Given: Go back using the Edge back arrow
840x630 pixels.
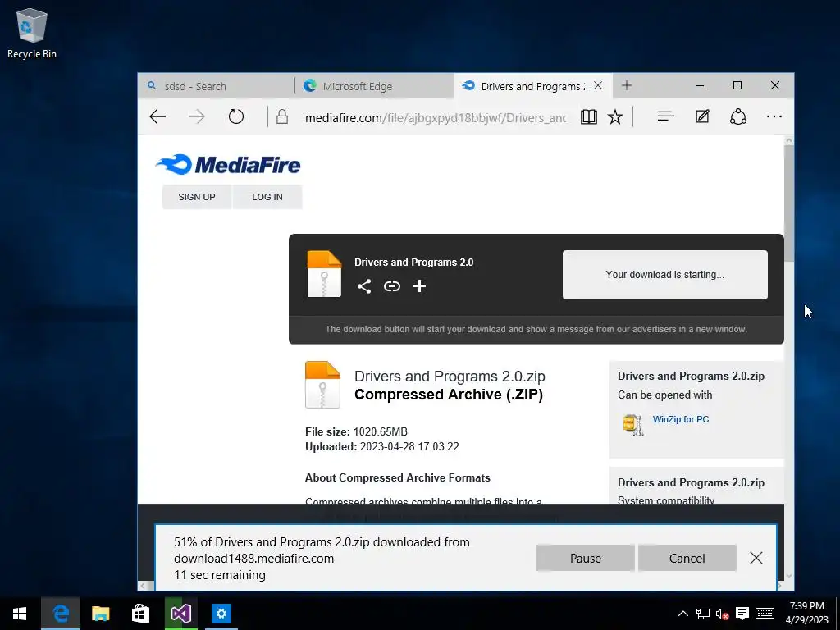Looking at the screenshot, I should [x=157, y=116].
